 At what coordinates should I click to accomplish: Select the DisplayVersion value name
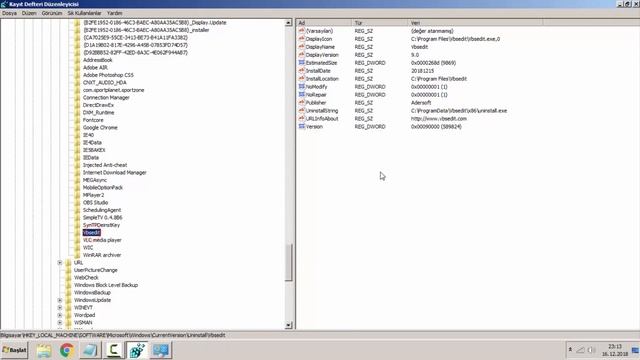[x=322, y=55]
